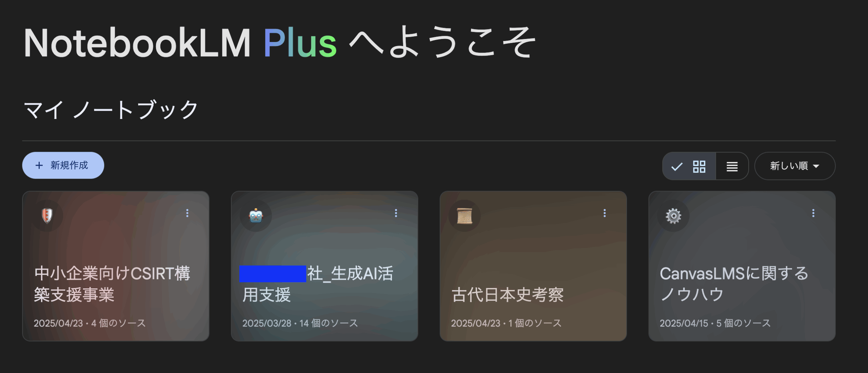Click the checkmark in the view toggle

[677, 166]
